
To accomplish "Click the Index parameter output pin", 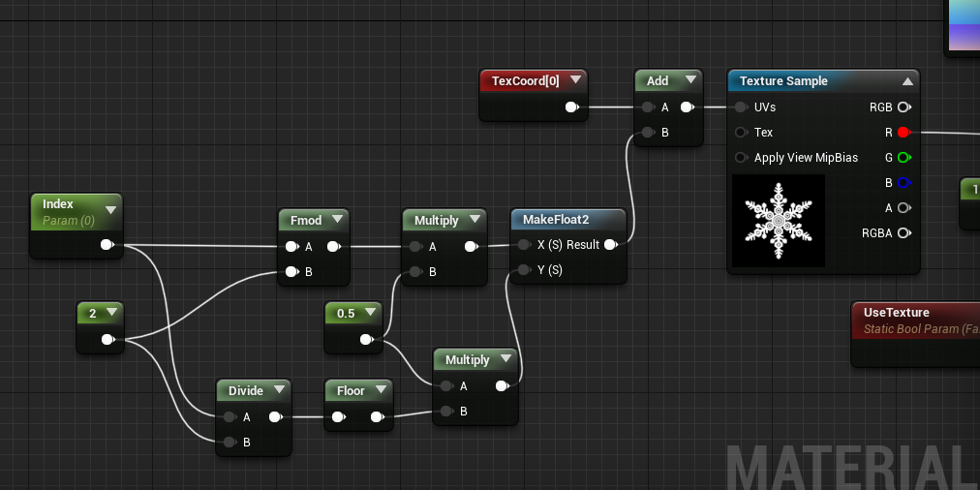I will tap(107, 244).
